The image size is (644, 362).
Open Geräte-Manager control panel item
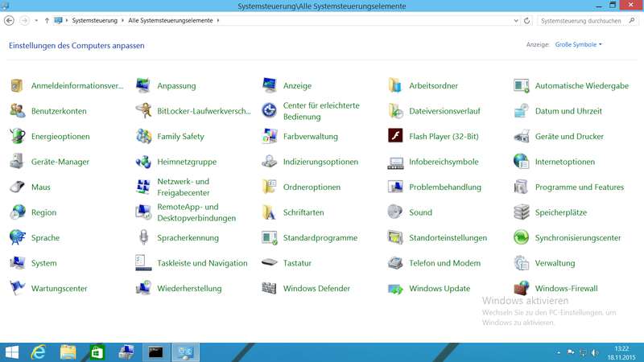[x=60, y=162]
